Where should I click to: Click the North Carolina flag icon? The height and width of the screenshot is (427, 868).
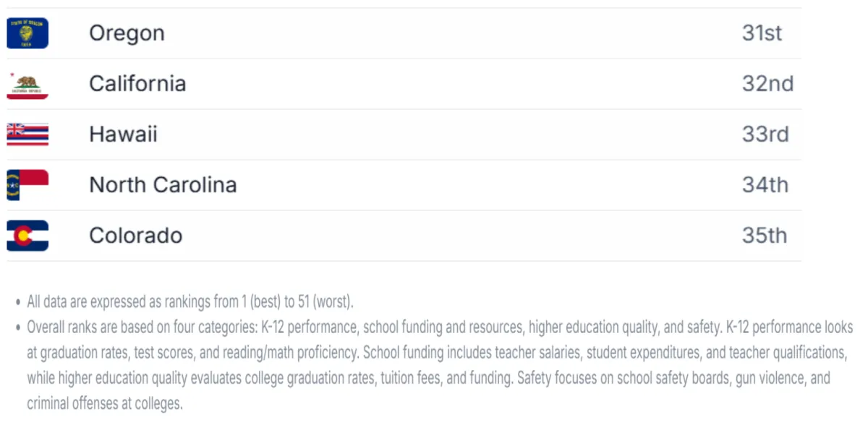27,185
